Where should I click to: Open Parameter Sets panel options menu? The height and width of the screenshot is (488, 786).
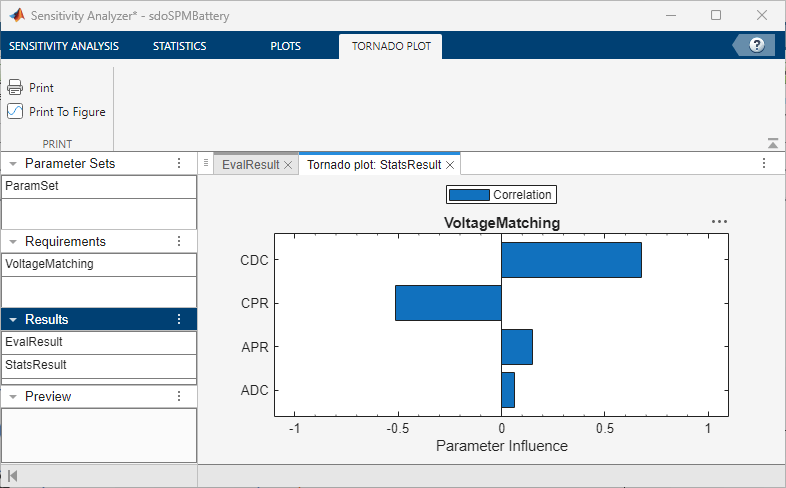(179, 163)
